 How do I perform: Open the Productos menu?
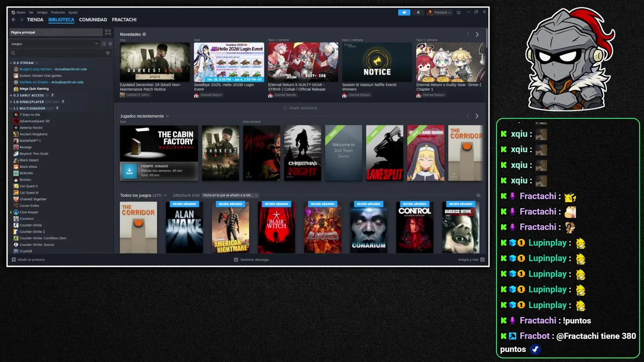coord(58,12)
